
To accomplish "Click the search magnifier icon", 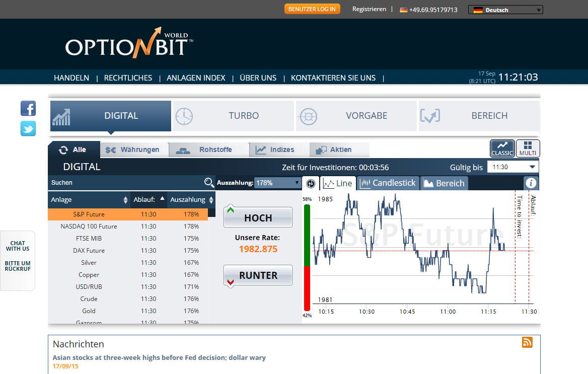I will 209,183.
